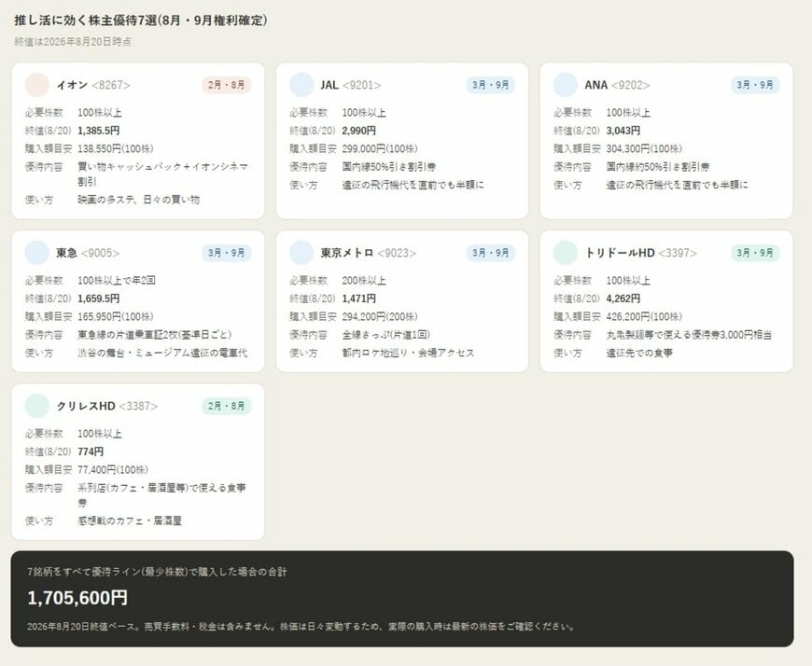Click the ANA company name
The width and height of the screenshot is (812, 666).
coord(596,85)
